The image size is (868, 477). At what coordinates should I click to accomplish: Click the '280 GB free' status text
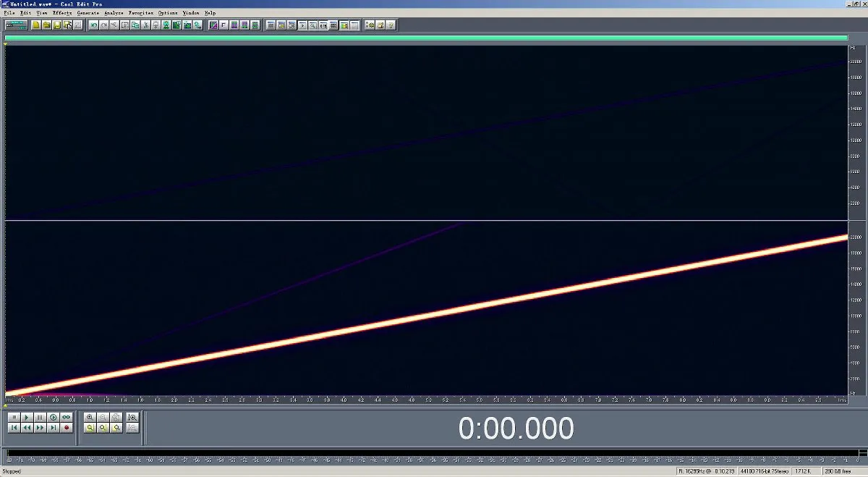point(838,471)
